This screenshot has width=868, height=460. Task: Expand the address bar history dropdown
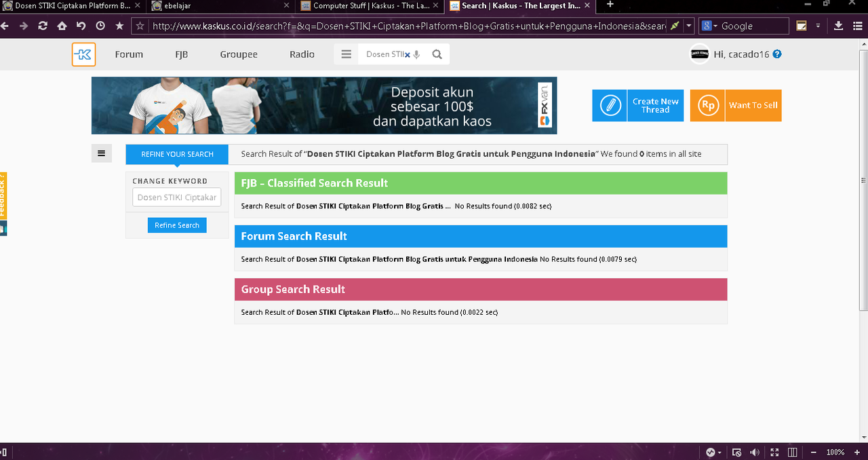pos(689,26)
